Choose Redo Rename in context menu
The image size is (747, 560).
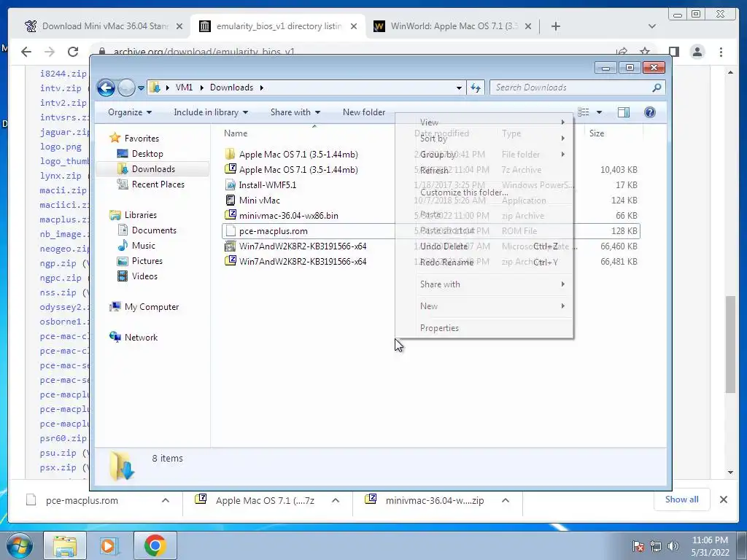click(484, 262)
